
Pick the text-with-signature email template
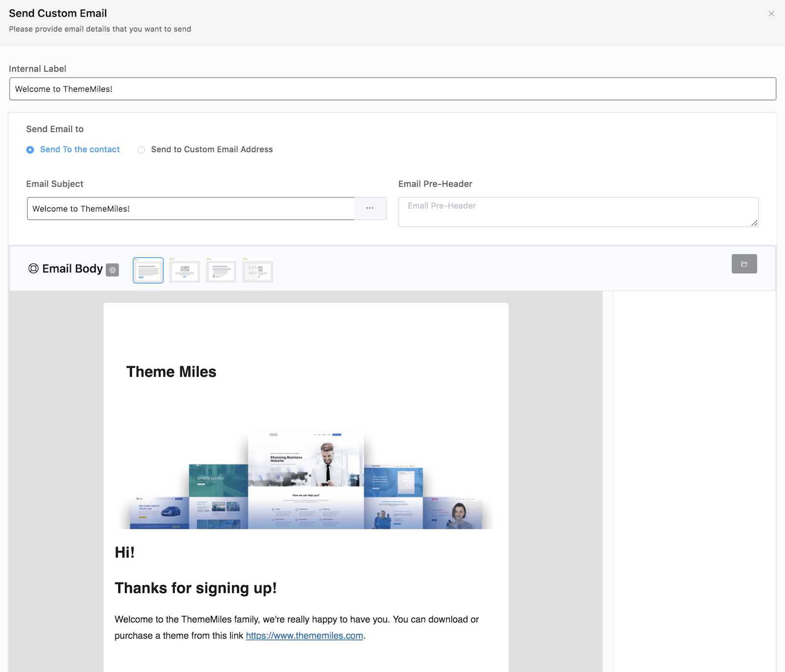221,270
